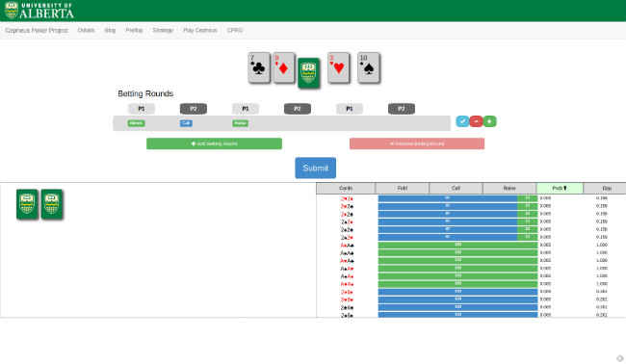Open the Play Cepheus nav item
Image resolution: width=626 pixels, height=364 pixels.
click(200, 31)
